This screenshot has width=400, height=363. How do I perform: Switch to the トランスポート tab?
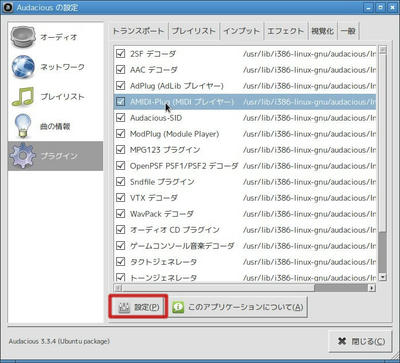click(138, 31)
